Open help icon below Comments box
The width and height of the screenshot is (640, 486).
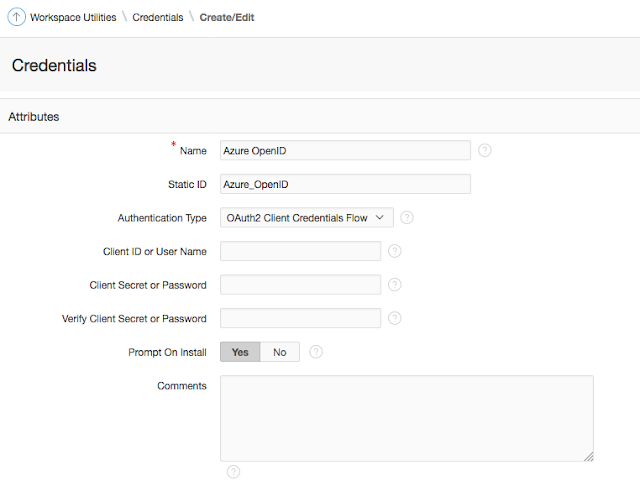click(x=233, y=472)
